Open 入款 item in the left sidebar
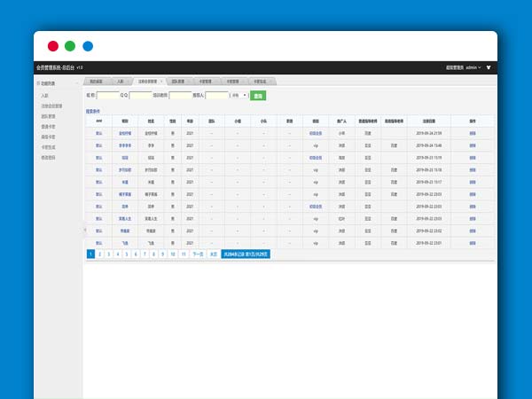Image resolution: width=532 pixels, height=399 pixels. click(44, 94)
